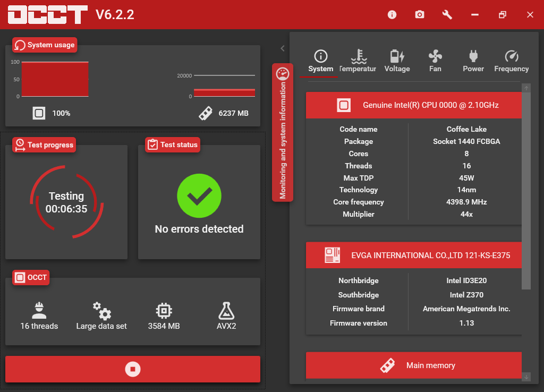
Task: Click the Socket 1440 FCBGA value
Action: 466,141
